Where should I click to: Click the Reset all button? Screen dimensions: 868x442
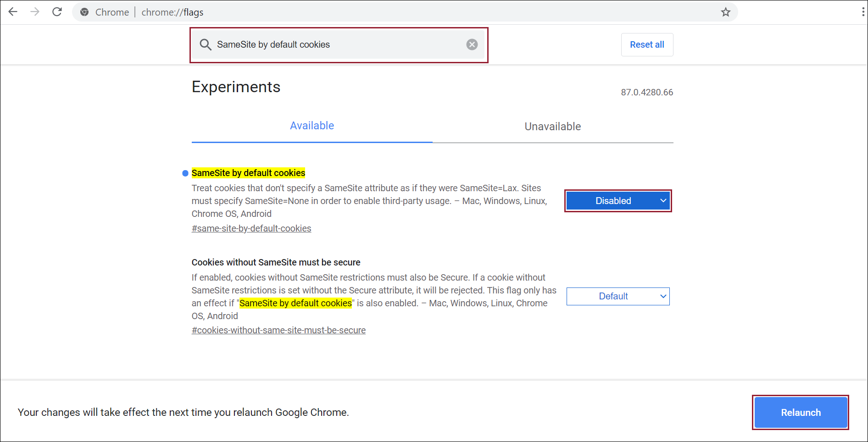tap(646, 44)
